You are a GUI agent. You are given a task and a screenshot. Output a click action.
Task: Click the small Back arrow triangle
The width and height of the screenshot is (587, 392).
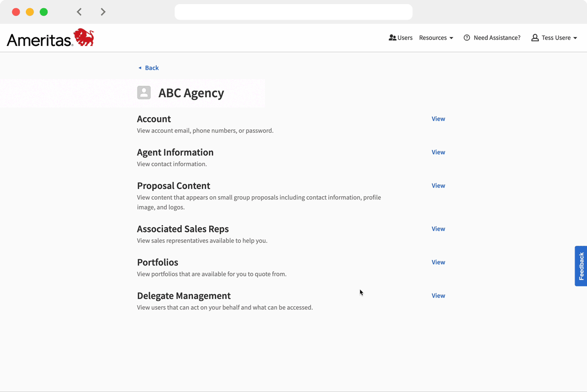[x=140, y=68]
